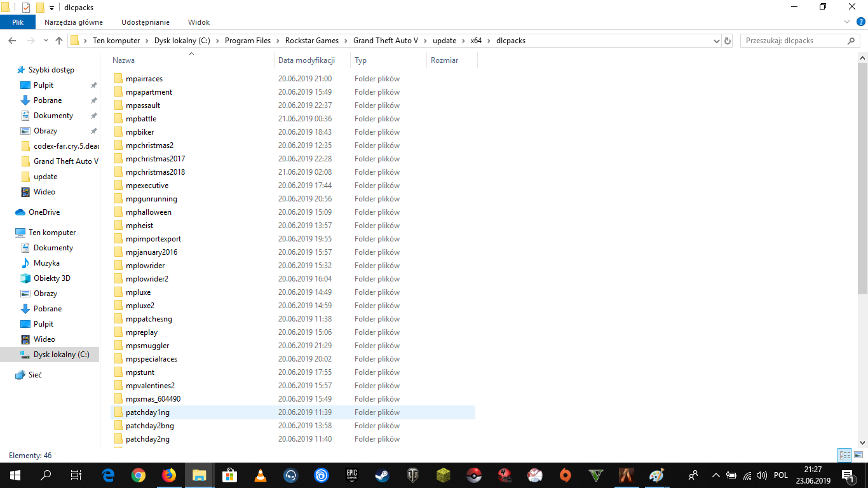868x488 pixels.
Task: Click Program Files in the address path
Action: [248, 40]
